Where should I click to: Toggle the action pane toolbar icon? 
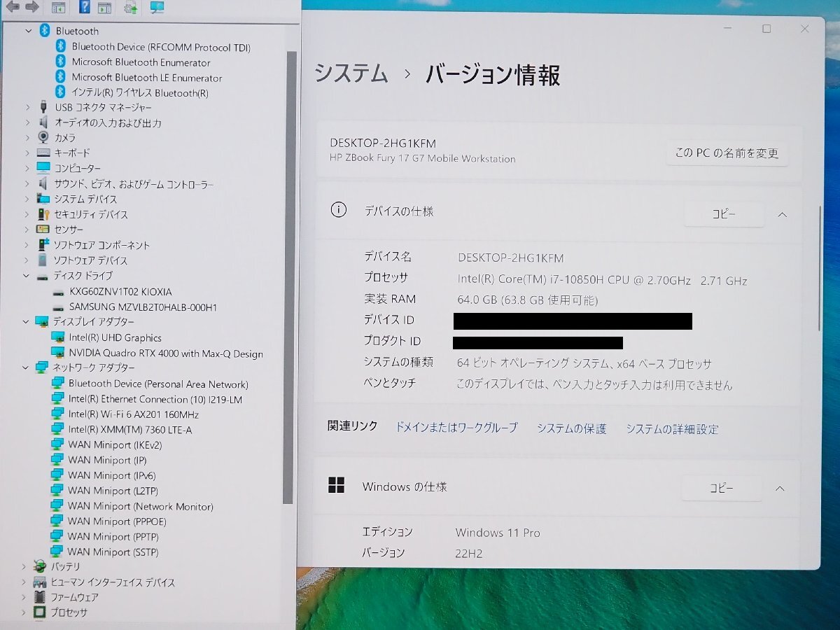point(104,8)
